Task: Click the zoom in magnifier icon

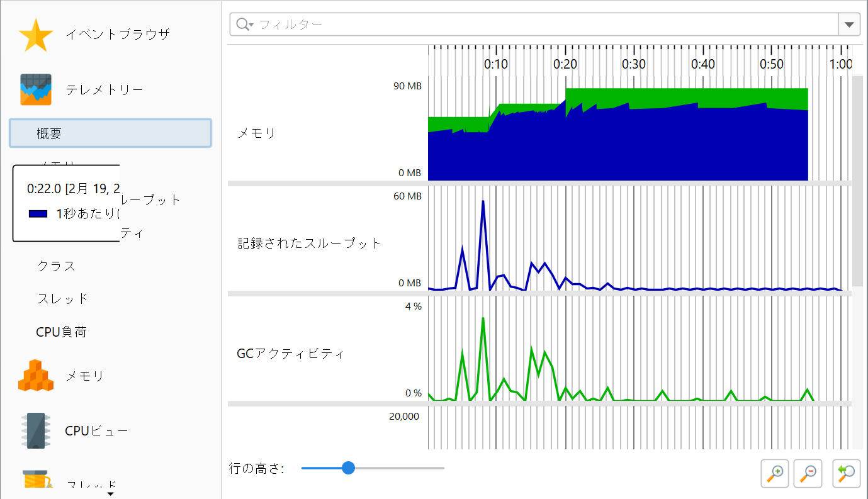Action: (775, 473)
